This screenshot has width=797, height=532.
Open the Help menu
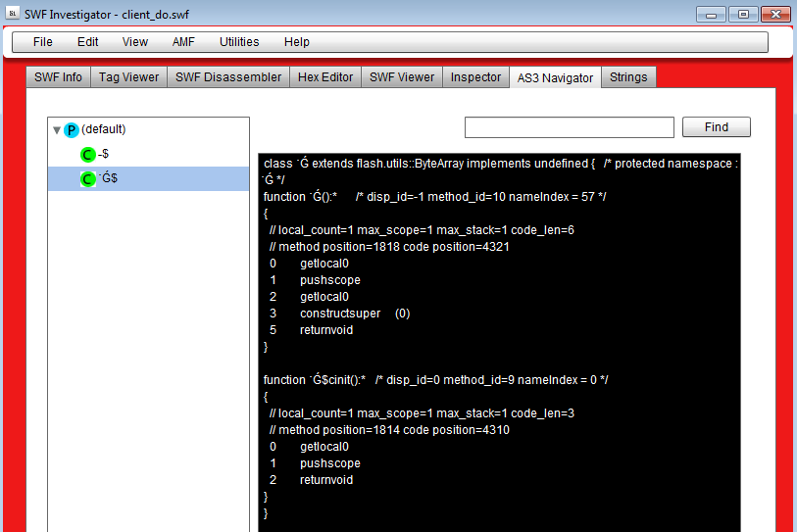tap(296, 42)
